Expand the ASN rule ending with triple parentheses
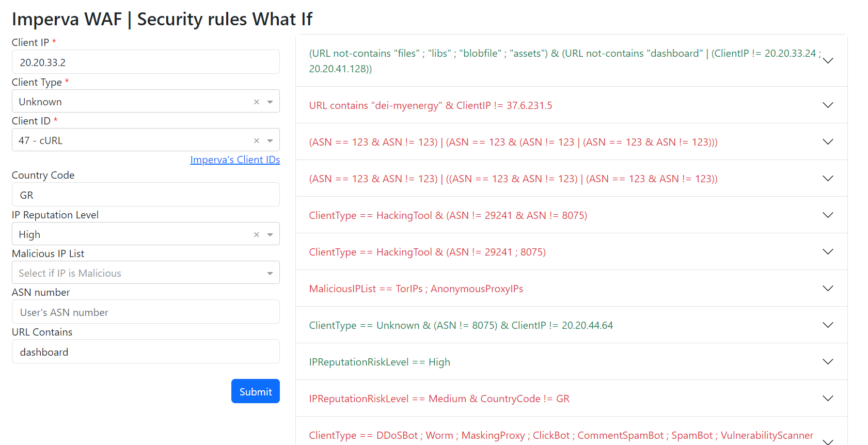 [x=828, y=141]
